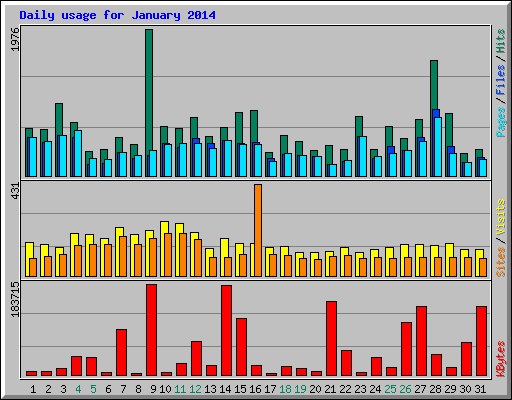Click day label 10 on the x-axis
The image size is (512, 400).
[x=165, y=389]
